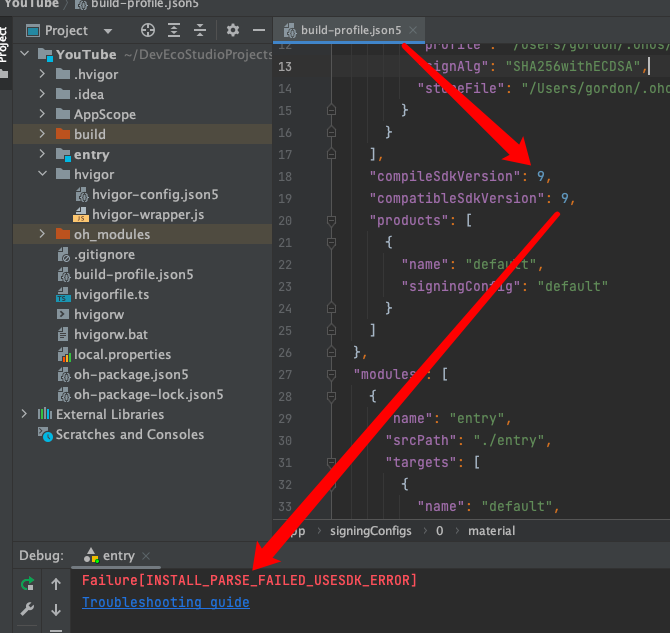Click the 0 breadcrumb segment
This screenshot has width=670, height=633.
click(x=439, y=531)
